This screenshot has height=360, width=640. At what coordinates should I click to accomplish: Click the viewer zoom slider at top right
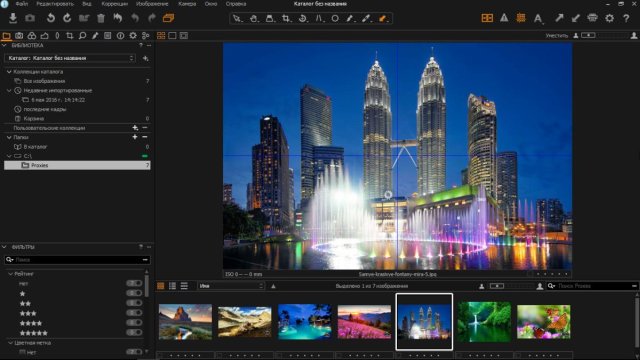603,36
